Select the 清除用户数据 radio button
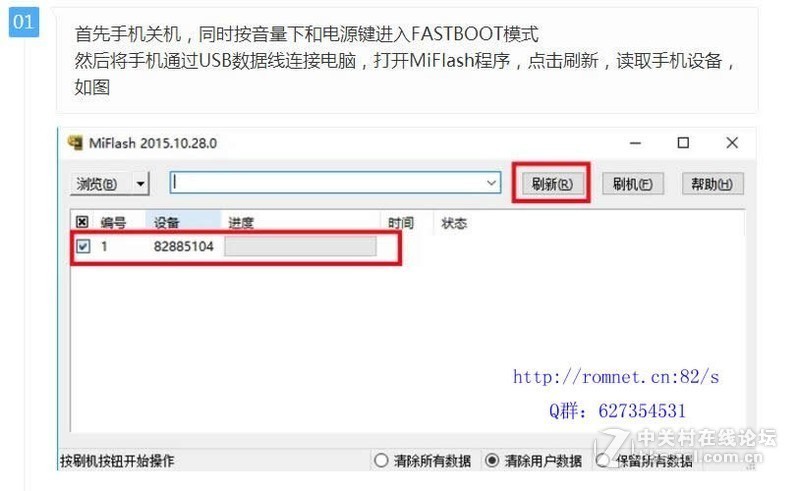The image size is (800, 491). pyautogui.click(x=492, y=460)
